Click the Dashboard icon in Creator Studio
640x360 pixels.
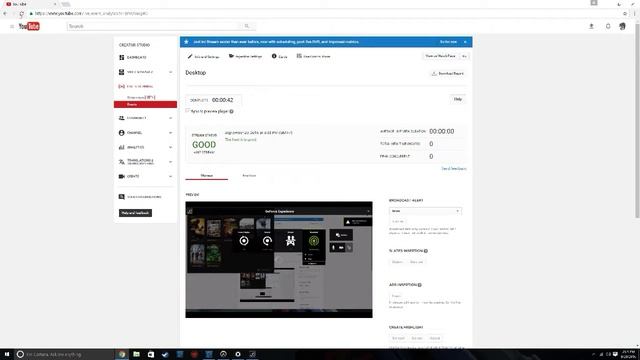[121, 58]
